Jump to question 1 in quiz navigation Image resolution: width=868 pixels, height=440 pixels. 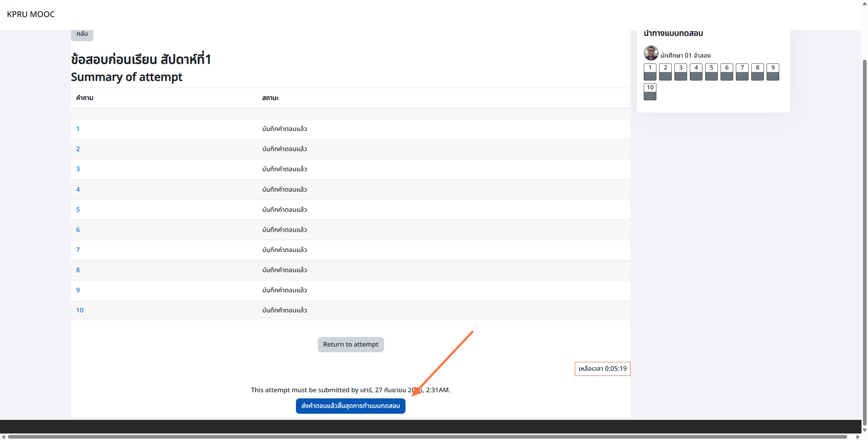coord(650,72)
